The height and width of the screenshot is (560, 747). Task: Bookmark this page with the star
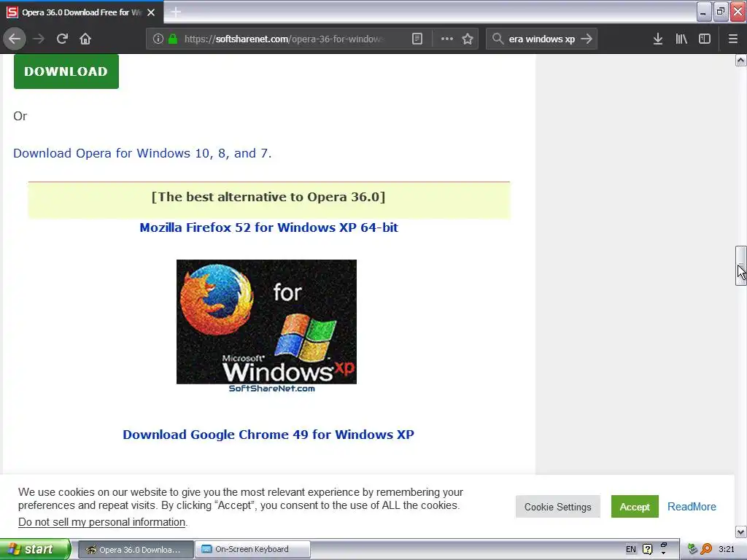point(468,39)
